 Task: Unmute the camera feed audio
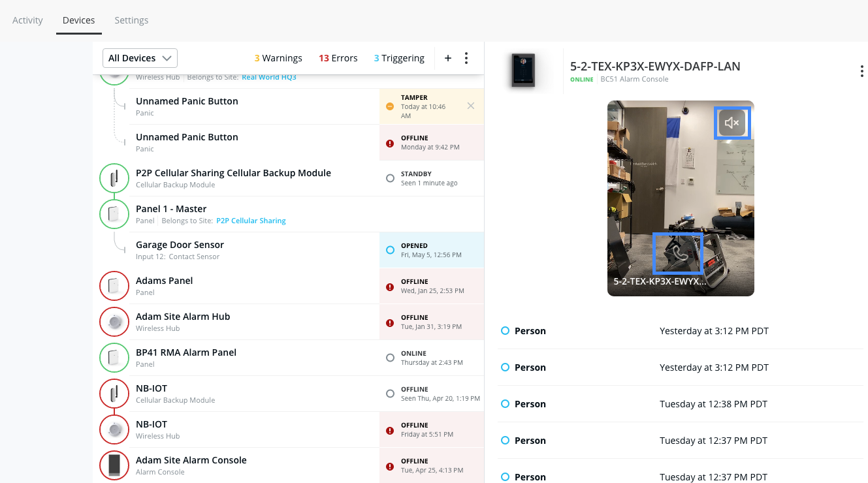pos(731,123)
